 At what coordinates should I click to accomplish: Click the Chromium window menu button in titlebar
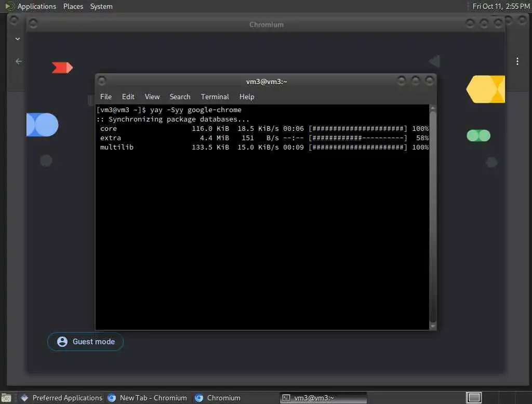coord(33,23)
